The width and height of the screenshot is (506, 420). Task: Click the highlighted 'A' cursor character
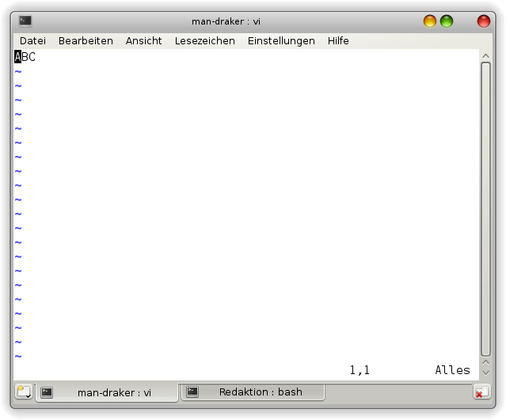(x=17, y=57)
